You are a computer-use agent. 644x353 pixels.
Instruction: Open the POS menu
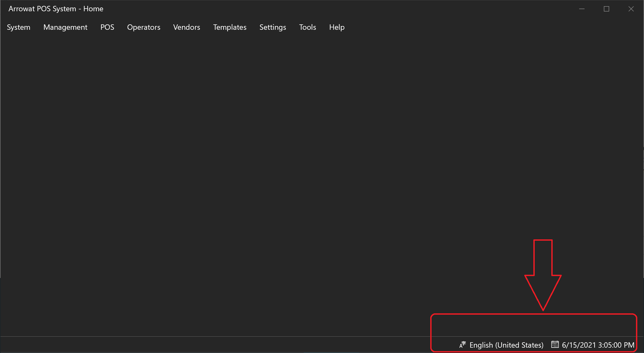[x=107, y=27]
